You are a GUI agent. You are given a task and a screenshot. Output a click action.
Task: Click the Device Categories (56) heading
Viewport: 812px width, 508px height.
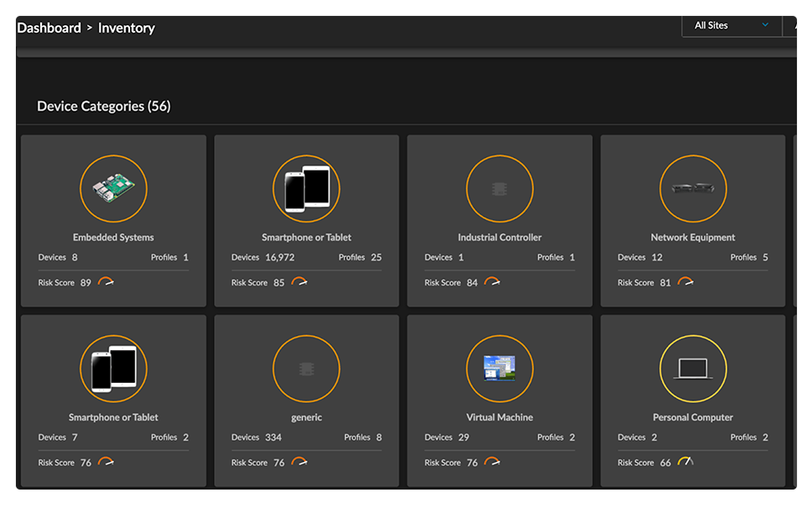point(104,107)
